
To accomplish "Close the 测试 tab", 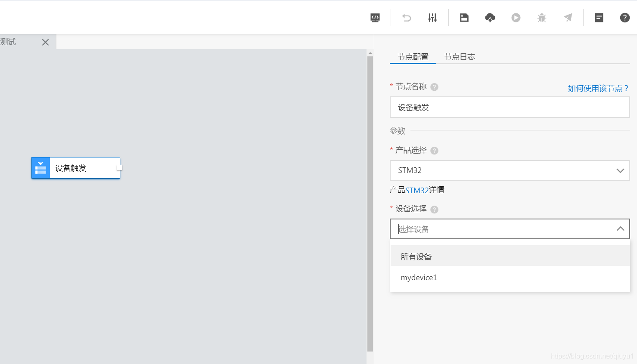I will (x=45, y=42).
